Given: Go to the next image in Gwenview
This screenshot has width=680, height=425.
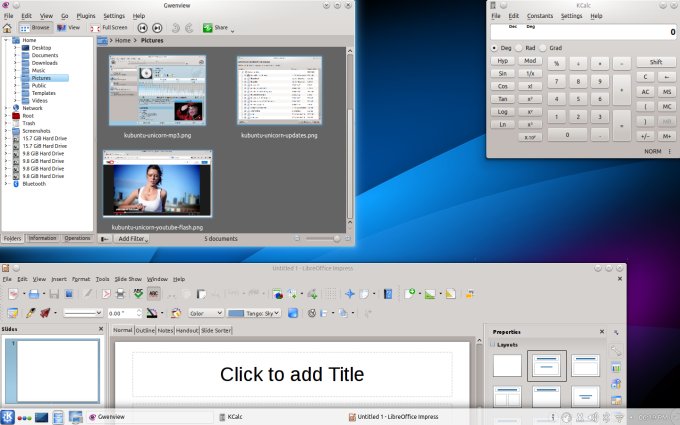Looking at the screenshot, I should tap(158, 28).
